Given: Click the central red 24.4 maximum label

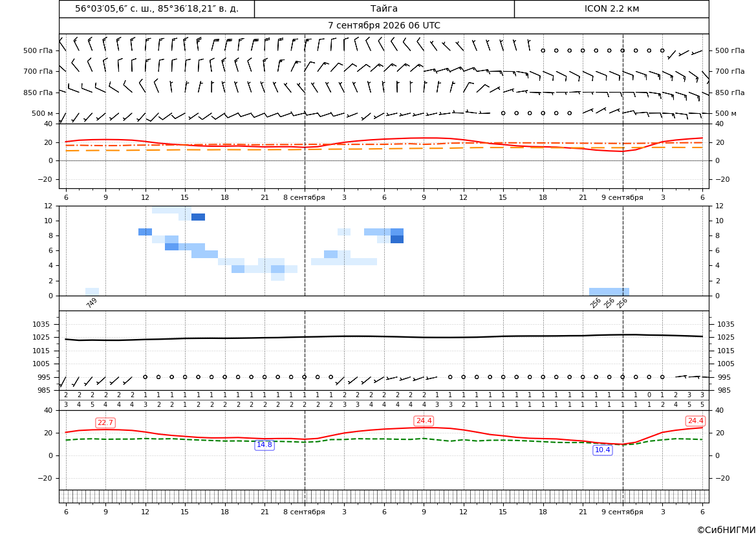Looking at the screenshot, I should 424,421.
